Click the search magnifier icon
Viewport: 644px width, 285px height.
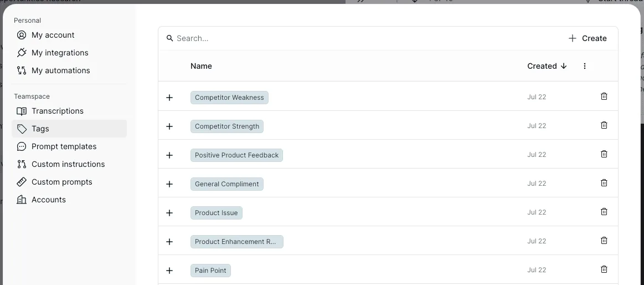169,38
